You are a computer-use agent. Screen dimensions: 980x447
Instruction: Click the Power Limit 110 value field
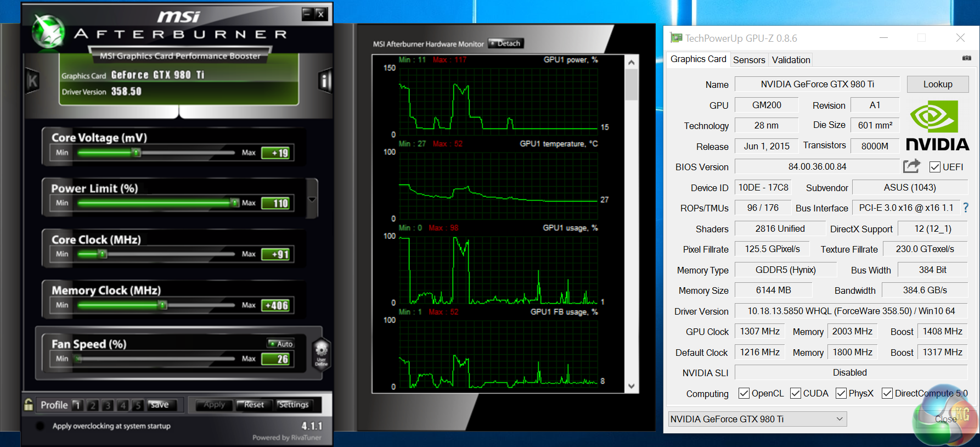pos(275,203)
